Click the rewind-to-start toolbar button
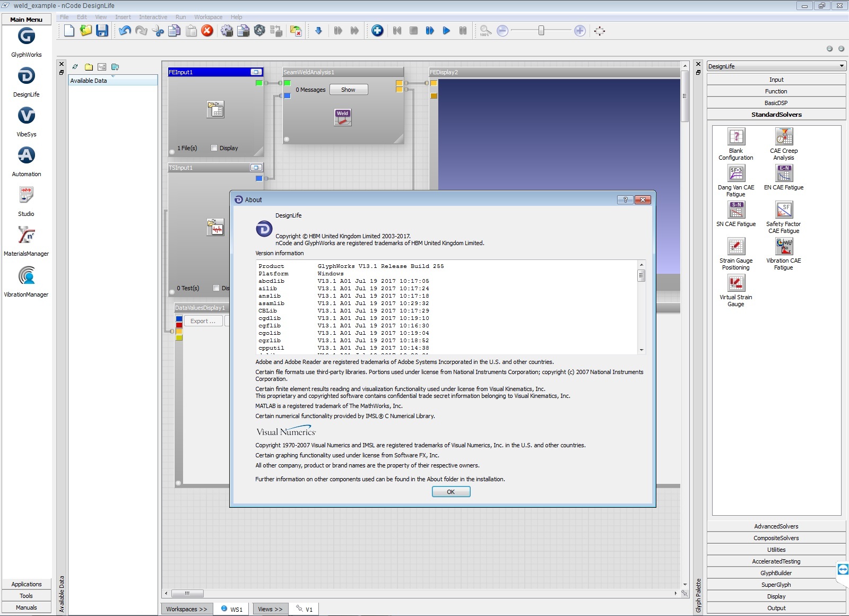 click(x=397, y=31)
